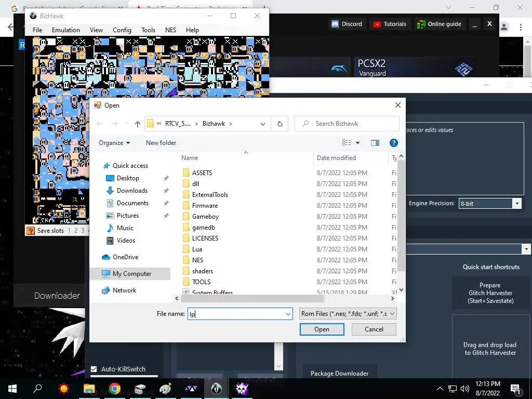Image resolution: width=532 pixels, height=399 pixels.
Task: Toggle the preview pane icon
Action: [x=375, y=143]
